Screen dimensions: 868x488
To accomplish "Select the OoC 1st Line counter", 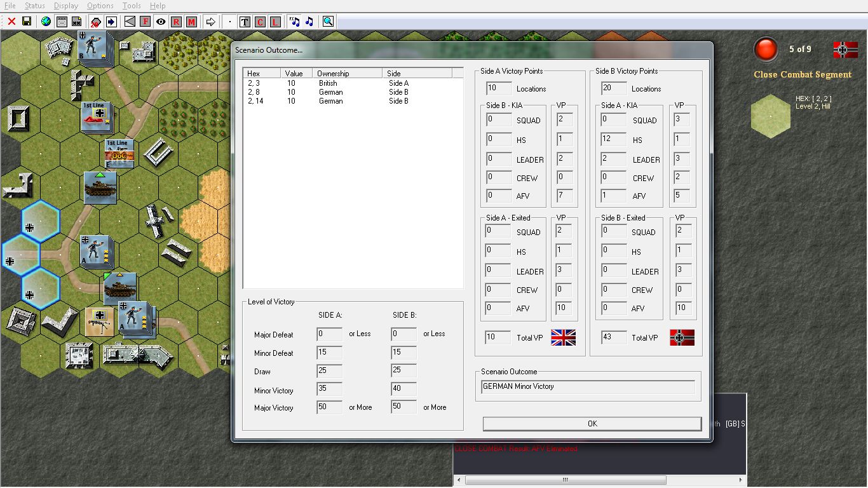I will click(x=119, y=154).
